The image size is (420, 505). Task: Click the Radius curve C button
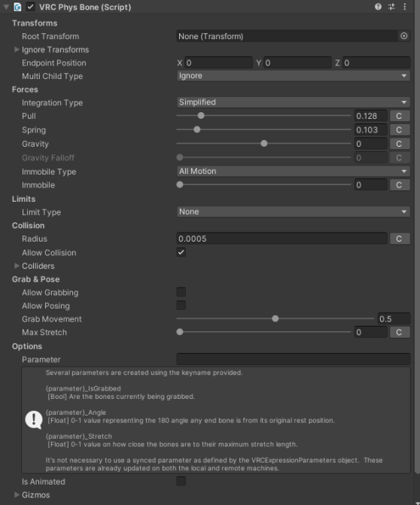[400, 239]
